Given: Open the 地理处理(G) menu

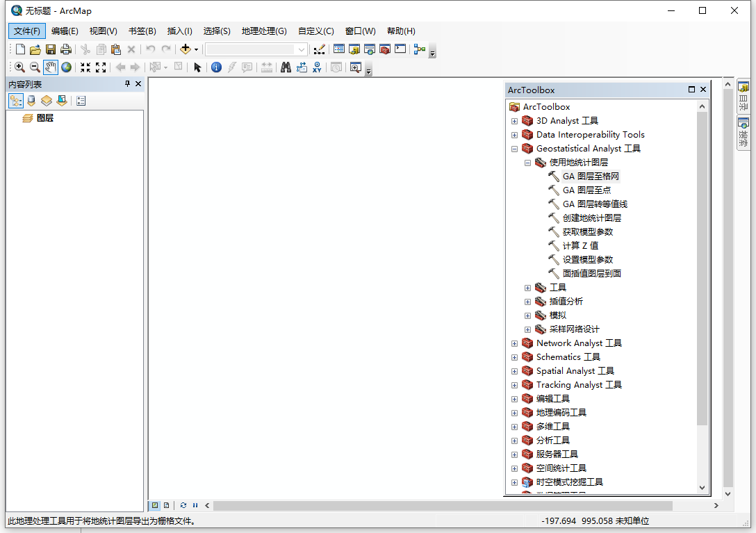Looking at the screenshot, I should (264, 31).
